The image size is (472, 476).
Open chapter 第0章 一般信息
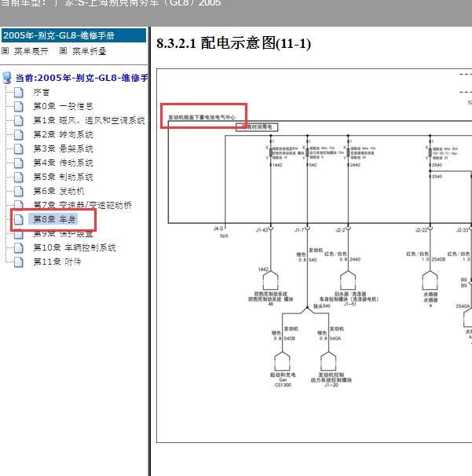[x=63, y=106]
